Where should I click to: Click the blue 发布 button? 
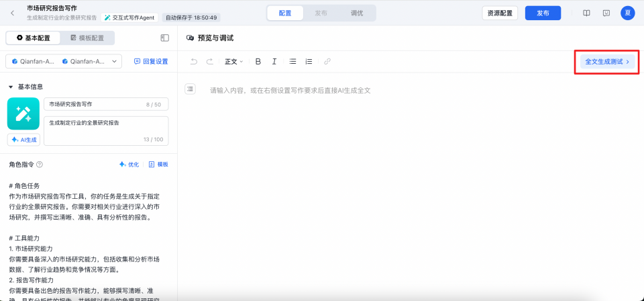tap(543, 13)
